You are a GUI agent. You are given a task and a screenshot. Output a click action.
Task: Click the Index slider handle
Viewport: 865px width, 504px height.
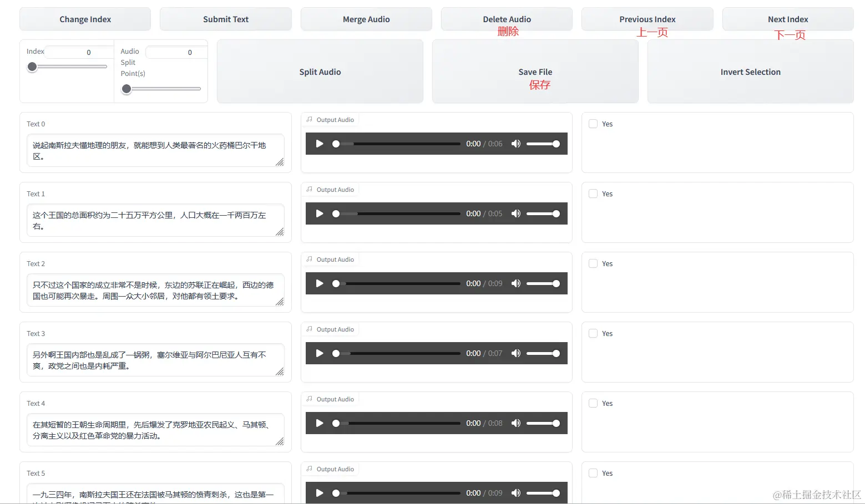click(32, 67)
